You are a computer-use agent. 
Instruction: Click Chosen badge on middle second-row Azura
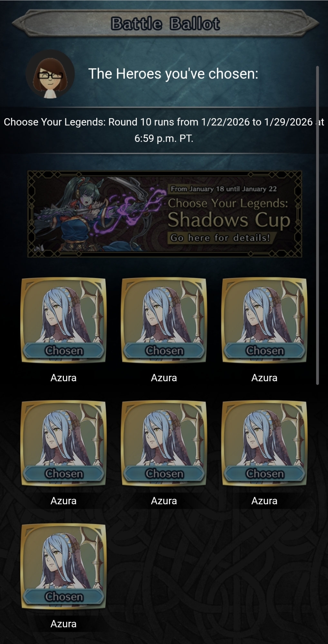click(x=164, y=473)
